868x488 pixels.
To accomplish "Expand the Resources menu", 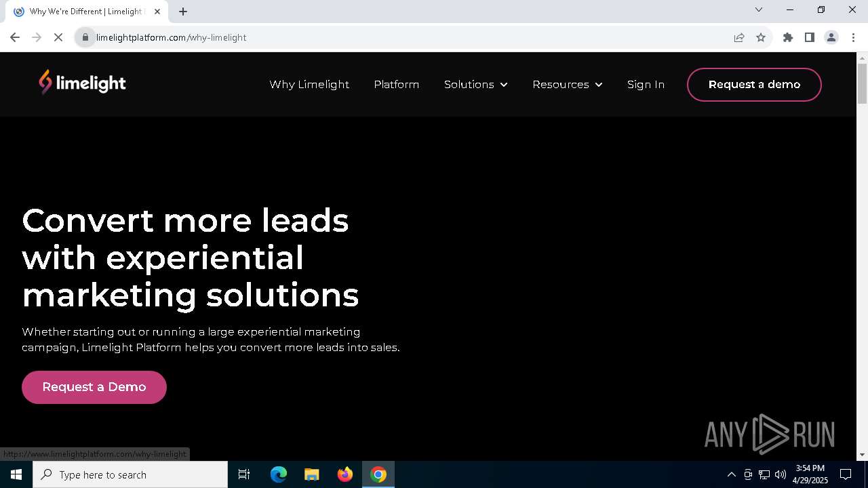I will pos(568,85).
